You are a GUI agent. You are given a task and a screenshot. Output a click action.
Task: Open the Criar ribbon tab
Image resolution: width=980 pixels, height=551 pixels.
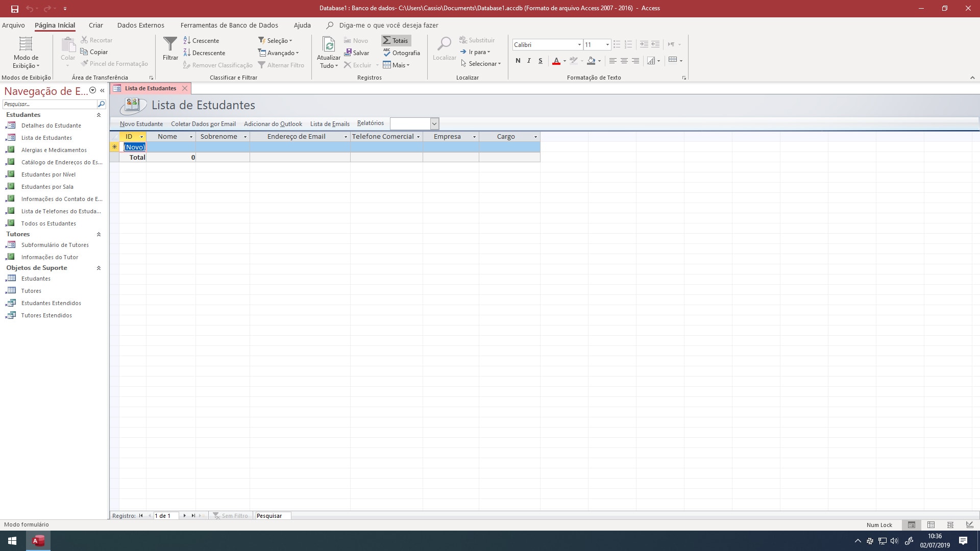coord(95,25)
